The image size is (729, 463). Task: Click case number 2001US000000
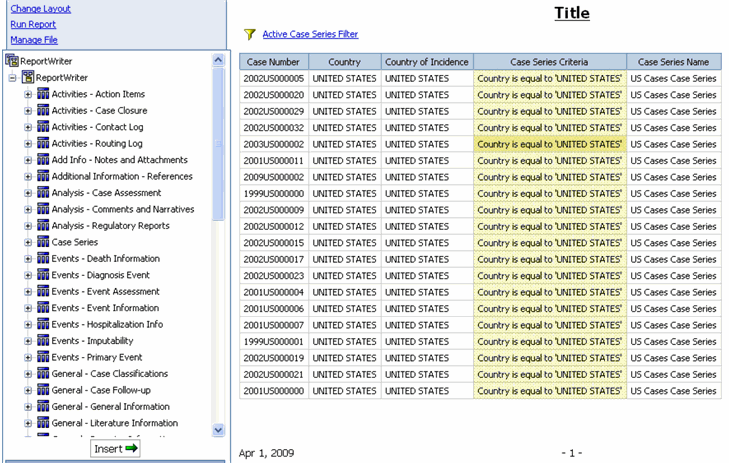click(274, 391)
